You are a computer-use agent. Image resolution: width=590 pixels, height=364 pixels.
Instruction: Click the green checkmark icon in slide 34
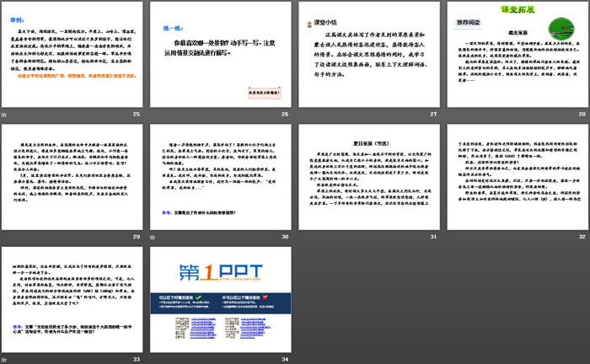click(x=197, y=297)
